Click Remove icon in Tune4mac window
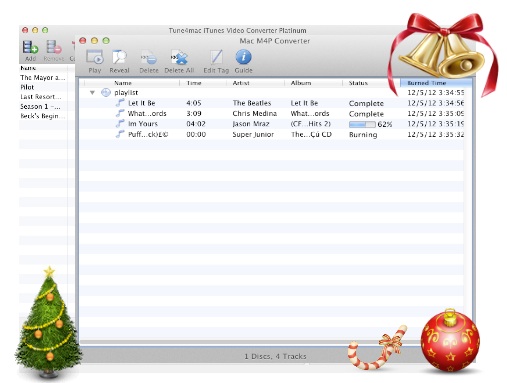 (x=54, y=47)
